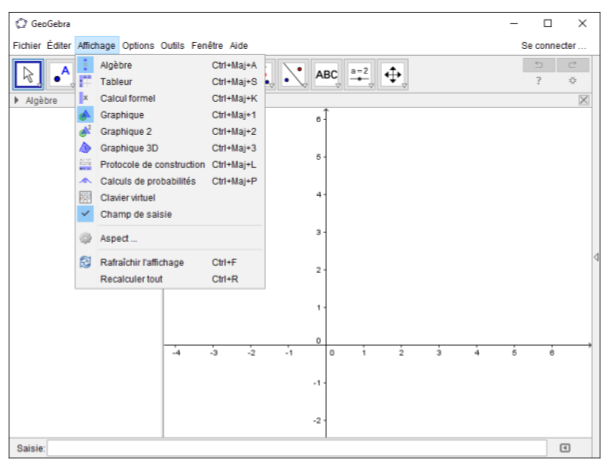Image resolution: width=610 pixels, height=469 pixels.
Task: Open the Slider tool dropdown arrow
Action: tap(372, 86)
